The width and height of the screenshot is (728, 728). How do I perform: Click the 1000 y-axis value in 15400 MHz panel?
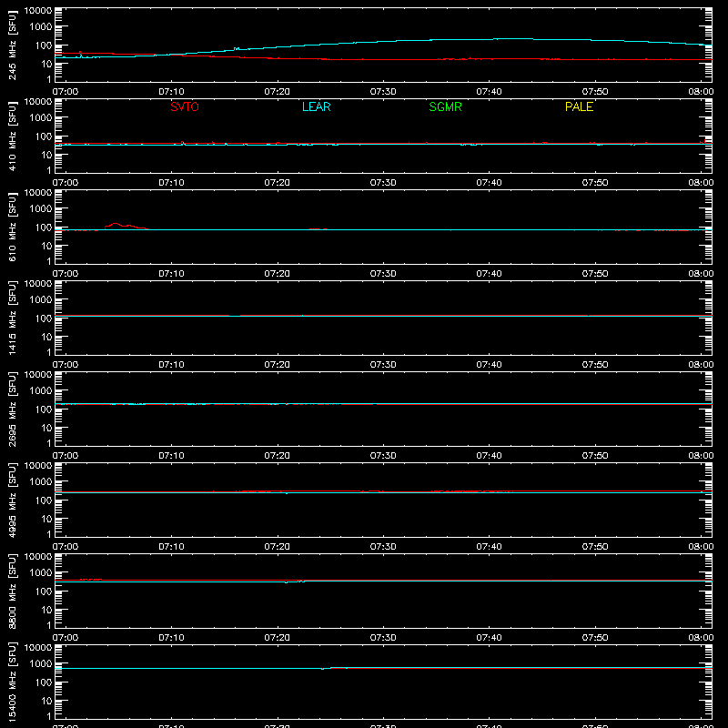[x=41, y=664]
